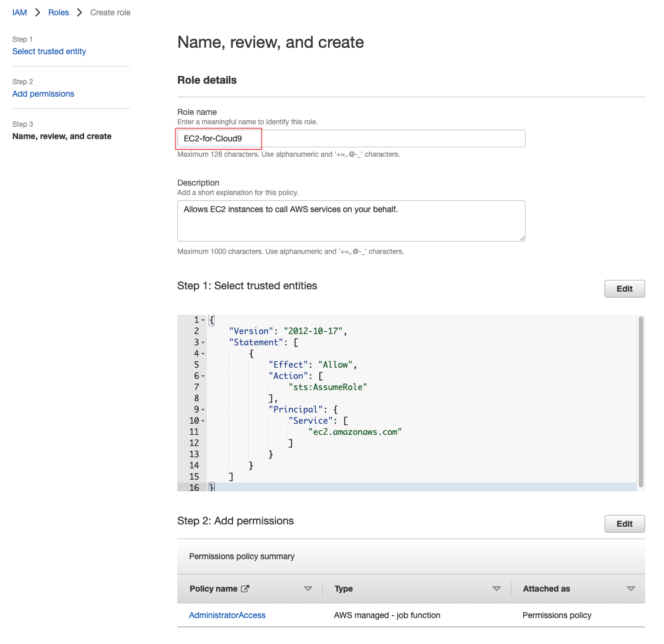Collapse the Service fold at line 10
664x644 pixels.
[x=203, y=421]
